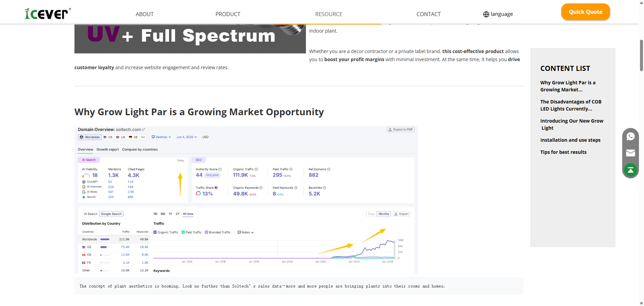
Task: Click the Traffic Share donut chart icon
Action: pos(198,193)
